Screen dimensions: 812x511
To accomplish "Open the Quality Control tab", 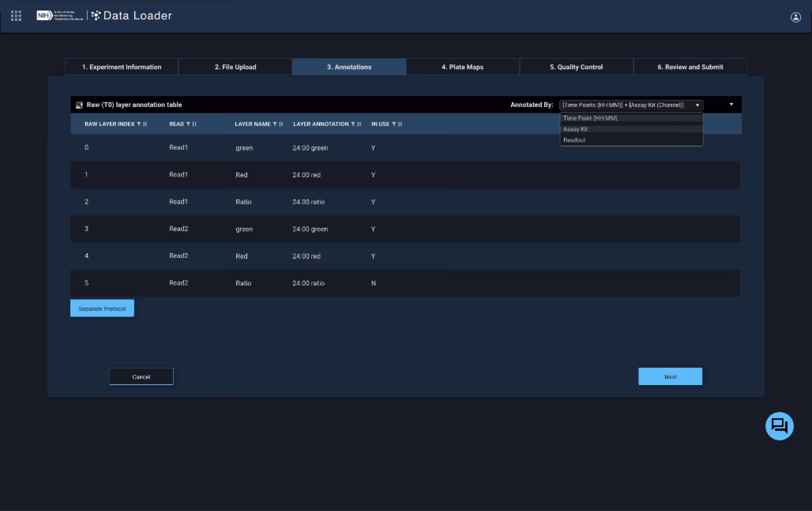I will [576, 67].
